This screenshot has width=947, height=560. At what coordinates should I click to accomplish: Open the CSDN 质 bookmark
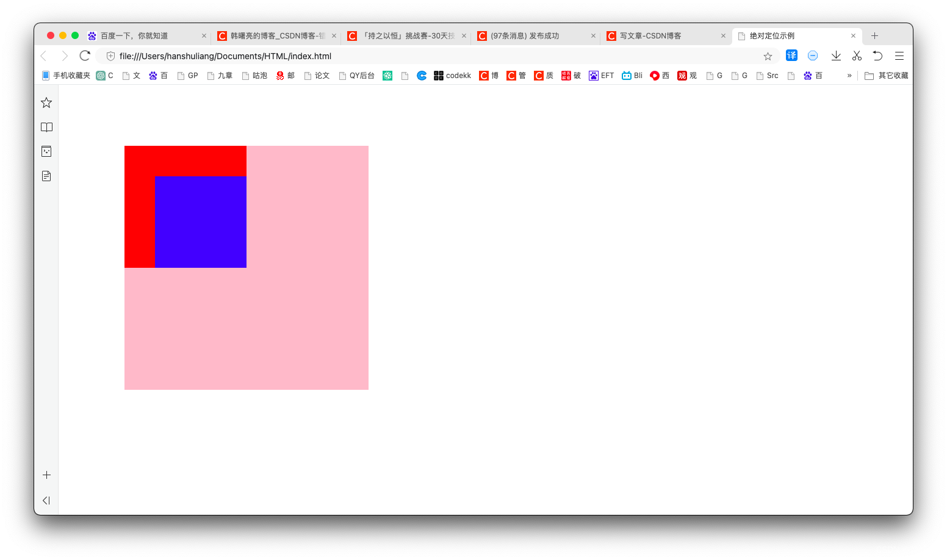(544, 76)
